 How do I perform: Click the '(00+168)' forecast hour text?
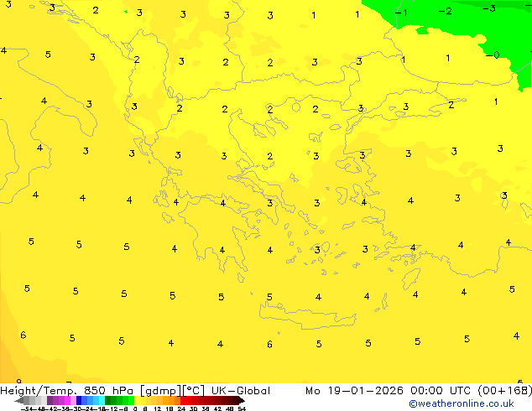pyautogui.click(x=504, y=391)
